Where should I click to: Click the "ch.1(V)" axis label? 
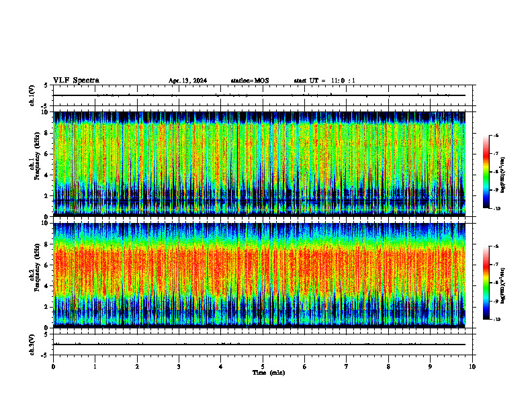(x=32, y=95)
